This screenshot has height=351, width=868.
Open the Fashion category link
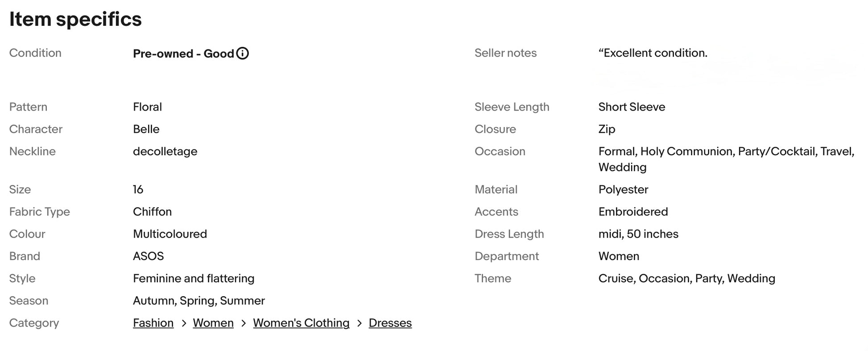click(x=153, y=323)
